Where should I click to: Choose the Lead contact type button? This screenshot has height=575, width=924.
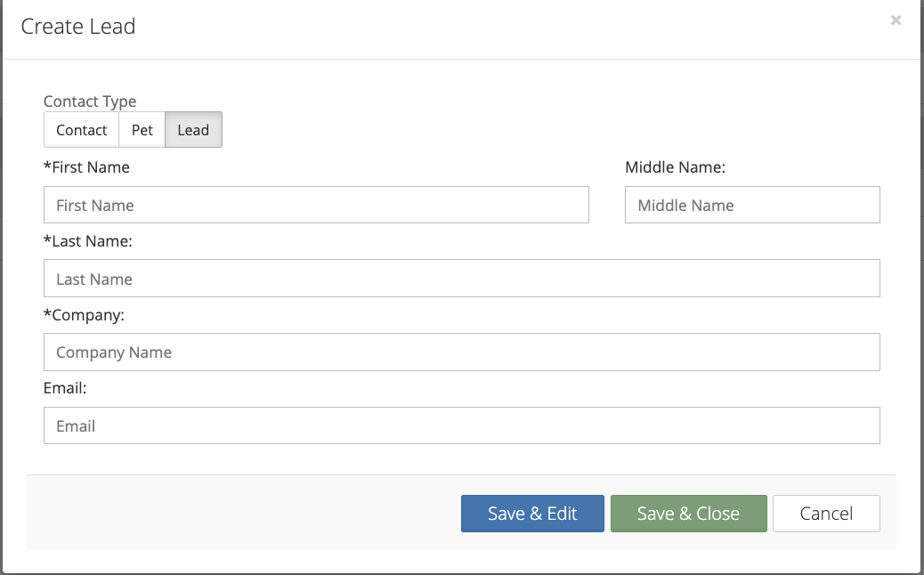tap(193, 130)
